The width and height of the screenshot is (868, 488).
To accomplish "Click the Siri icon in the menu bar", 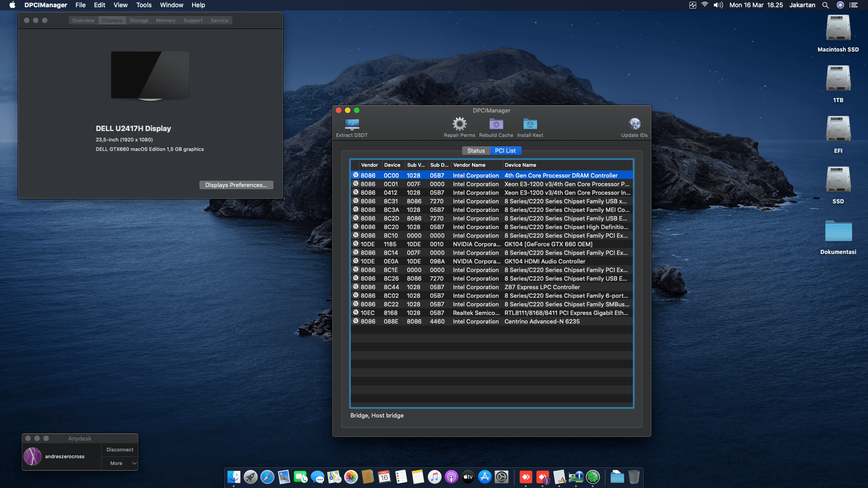I will (x=840, y=5).
